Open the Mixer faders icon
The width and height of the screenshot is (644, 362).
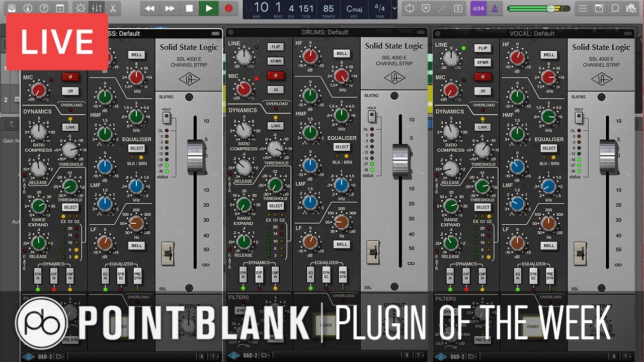[x=97, y=8]
